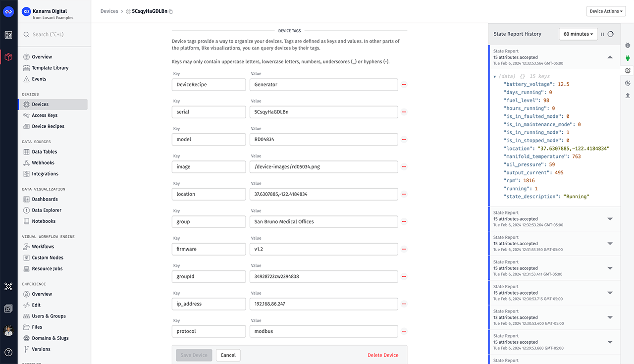Remove the firmware tag with the minus icon
The height and width of the screenshot is (364, 634).
(404, 249)
